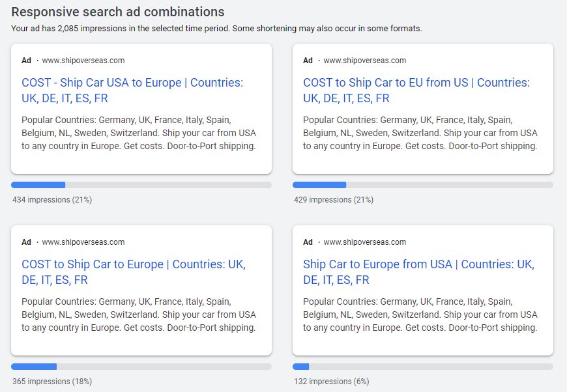Open the 'COST - Ship Car USA to Europe' headline
This screenshot has height=392, width=567.
coord(132,91)
